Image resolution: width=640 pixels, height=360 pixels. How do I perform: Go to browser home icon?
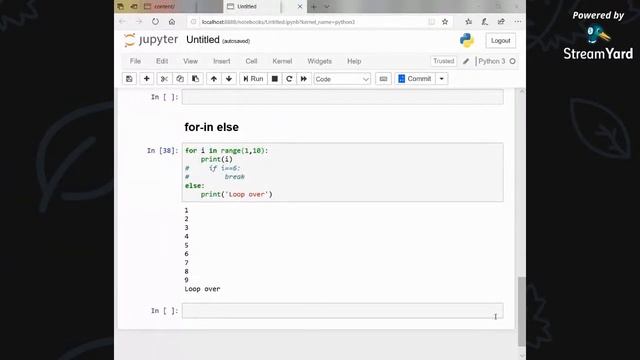pyautogui.click(x=172, y=22)
